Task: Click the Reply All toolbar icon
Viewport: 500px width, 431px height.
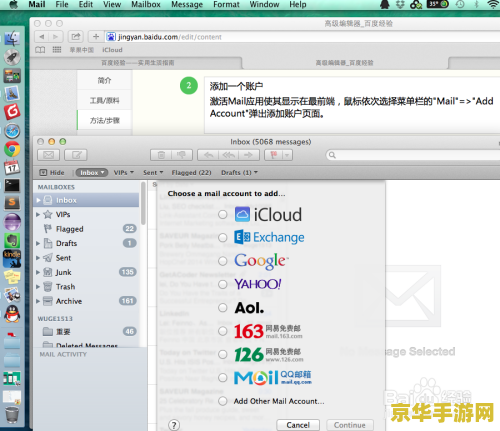Action: tap(228, 155)
